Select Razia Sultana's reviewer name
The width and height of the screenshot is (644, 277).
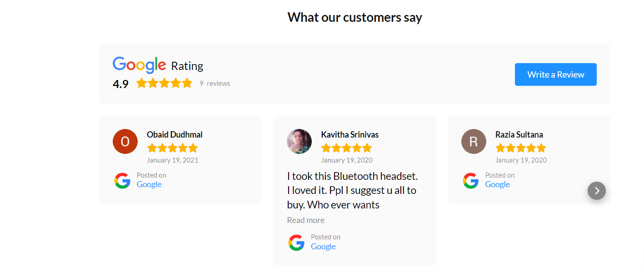point(519,134)
